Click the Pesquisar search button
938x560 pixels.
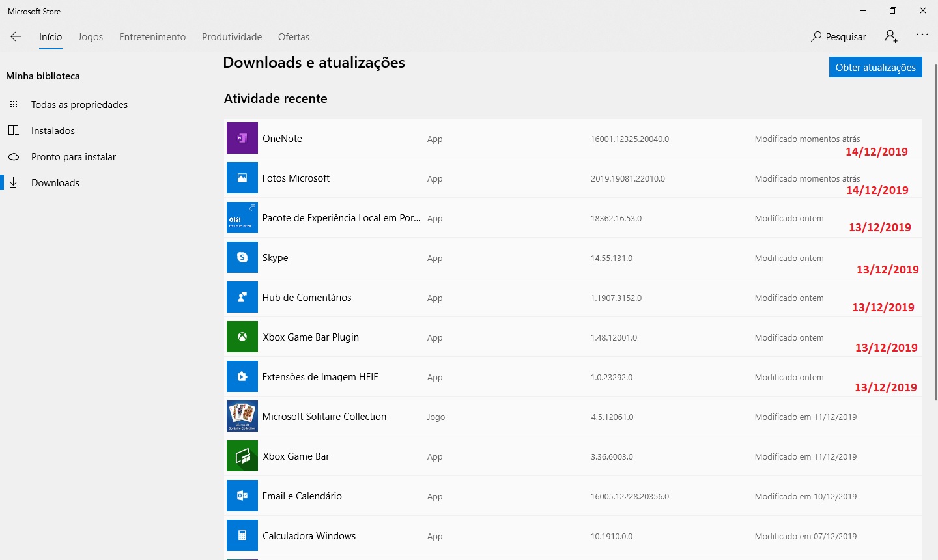(838, 36)
